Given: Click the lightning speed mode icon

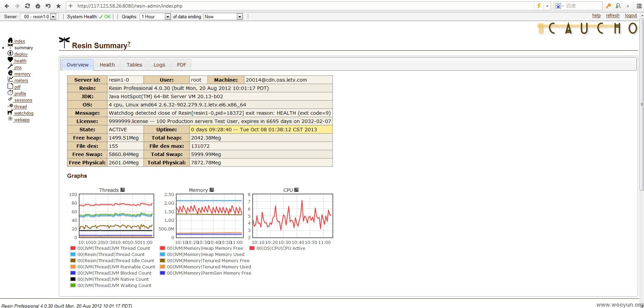Looking at the screenshot, I should [x=539, y=6].
